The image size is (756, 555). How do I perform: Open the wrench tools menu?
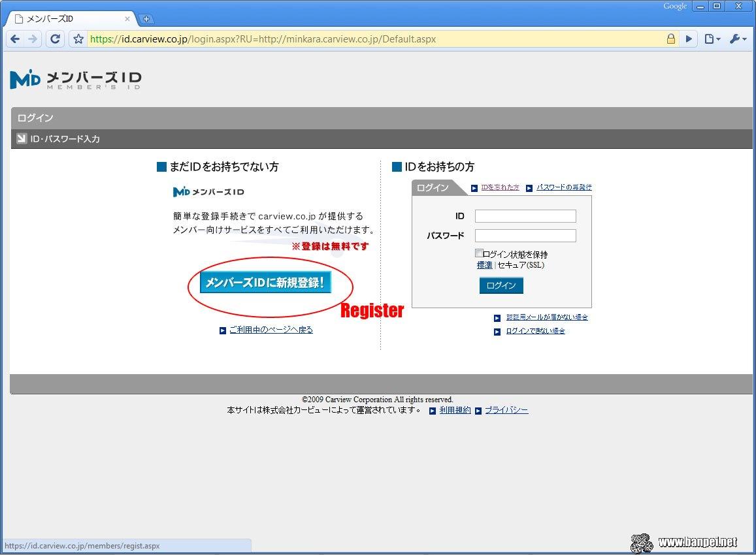[738, 39]
